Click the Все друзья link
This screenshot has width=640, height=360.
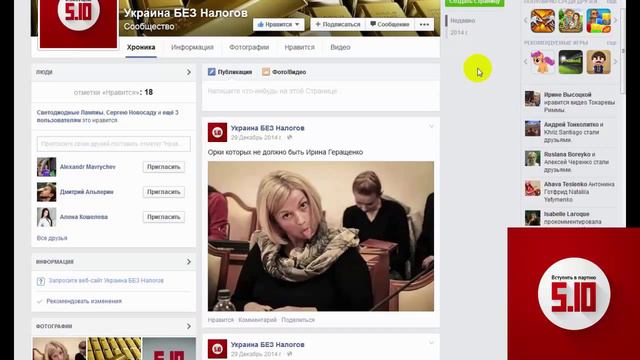[x=52, y=238]
